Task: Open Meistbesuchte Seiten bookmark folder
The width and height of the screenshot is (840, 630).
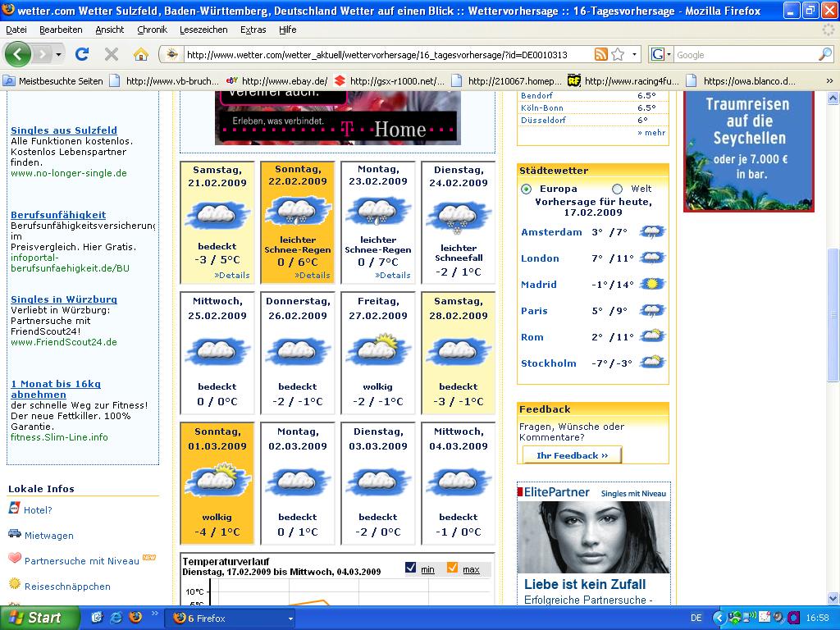Action: pos(53,81)
